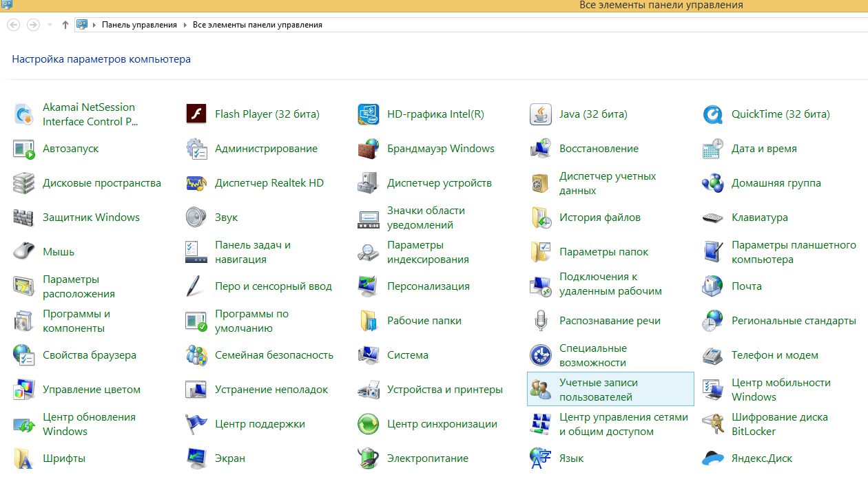Open the Звук speaker icon

(x=196, y=218)
